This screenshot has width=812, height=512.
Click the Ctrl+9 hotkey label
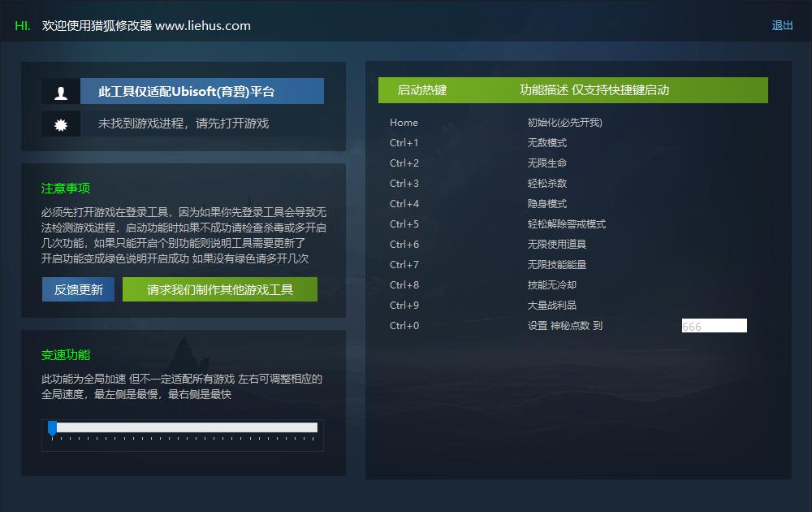point(404,306)
